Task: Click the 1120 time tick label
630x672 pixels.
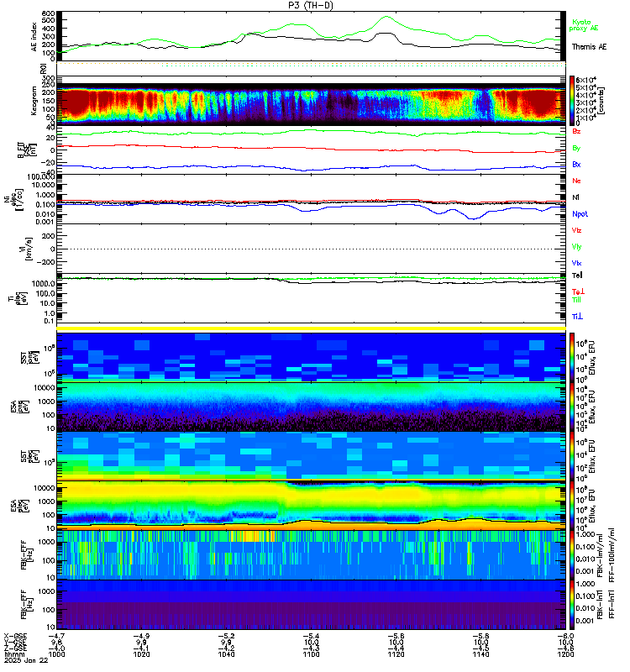Action: click(x=396, y=655)
